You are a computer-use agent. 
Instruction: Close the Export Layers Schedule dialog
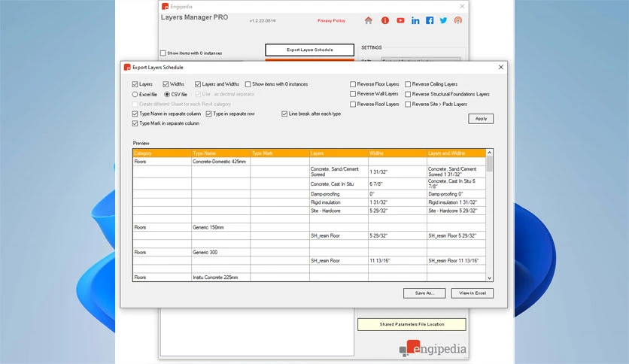(x=500, y=67)
